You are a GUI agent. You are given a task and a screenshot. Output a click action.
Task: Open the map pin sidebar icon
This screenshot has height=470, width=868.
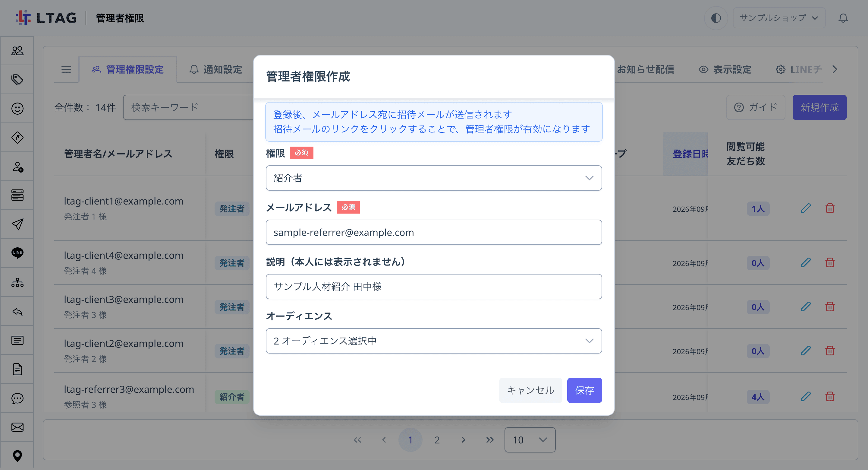click(17, 456)
